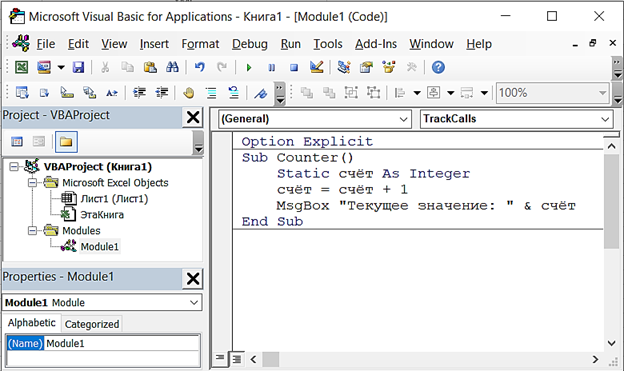Open the Insert UserForm dropdown arrow
This screenshot has height=371, width=624.
pos(61,68)
